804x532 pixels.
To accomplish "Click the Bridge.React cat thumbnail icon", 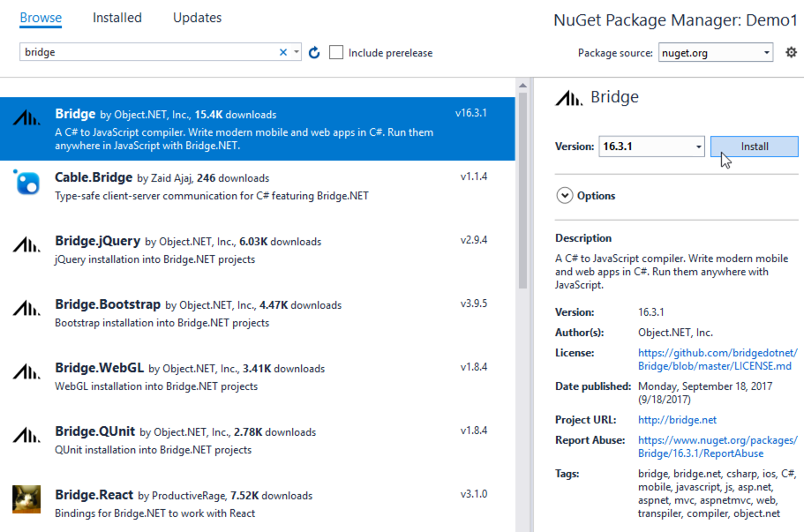I will (26, 499).
